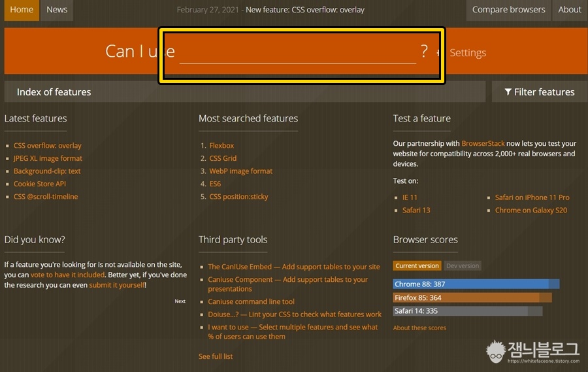Open the Flexbox feature link
Viewport: 588px width, 372px height.
pyautogui.click(x=221, y=145)
